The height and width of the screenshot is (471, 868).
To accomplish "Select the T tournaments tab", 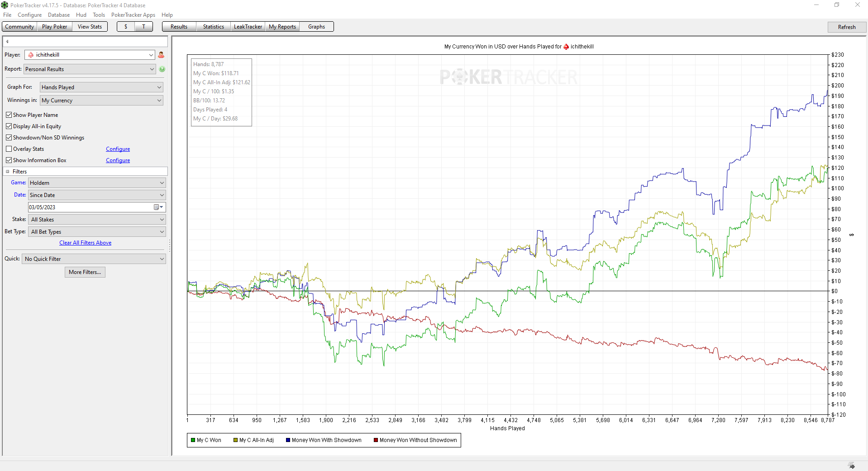I will [144, 27].
